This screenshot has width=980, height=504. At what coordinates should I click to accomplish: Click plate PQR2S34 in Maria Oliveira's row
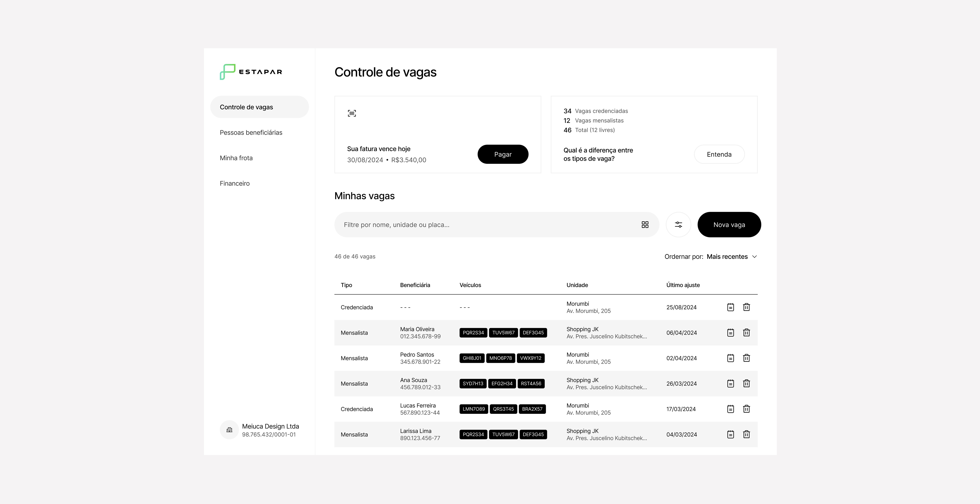click(473, 333)
